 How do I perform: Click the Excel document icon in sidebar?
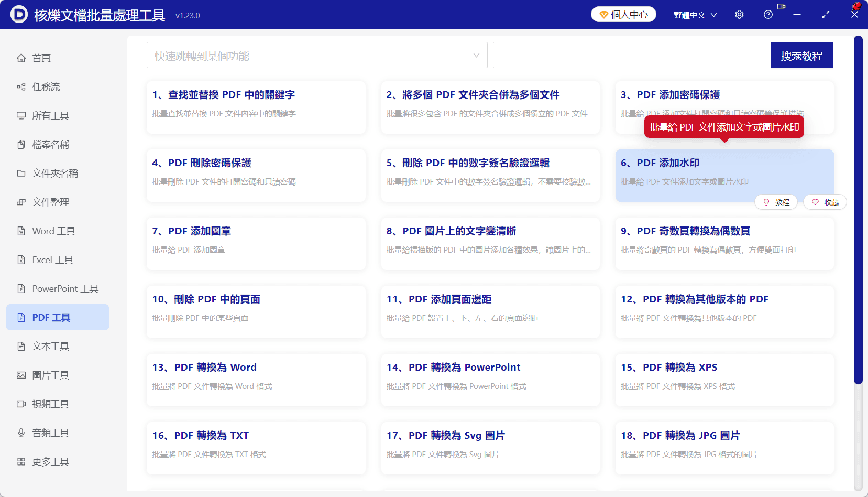21,260
